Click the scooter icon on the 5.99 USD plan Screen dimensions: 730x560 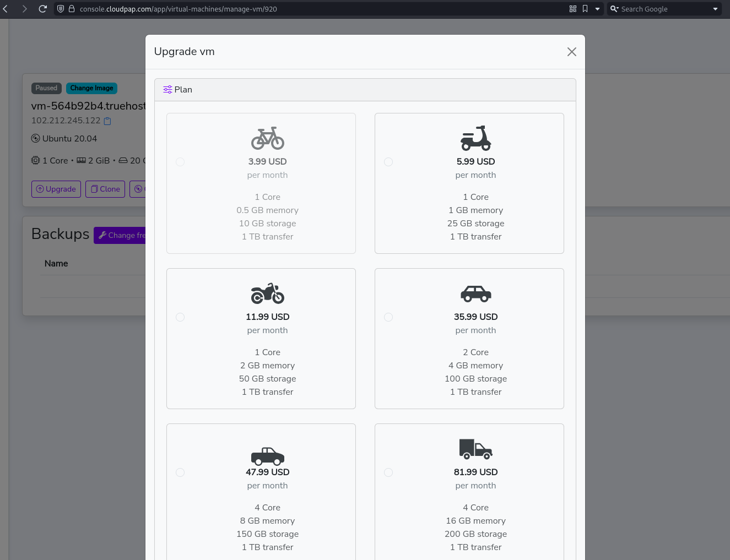[475, 138]
